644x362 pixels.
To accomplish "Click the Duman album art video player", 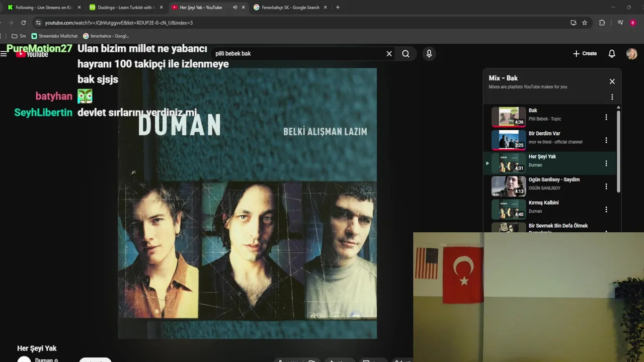I will click(x=247, y=203).
